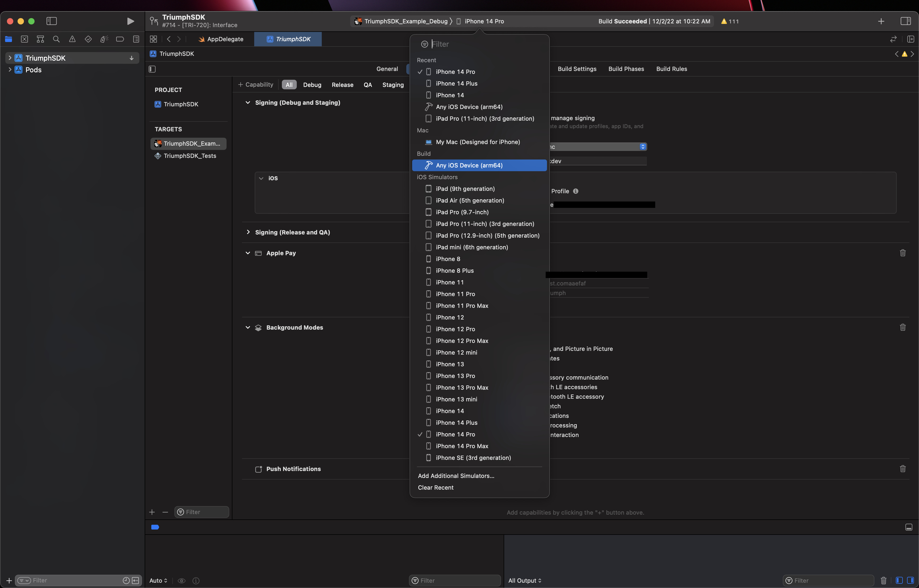Viewport: 919px width, 588px height.
Task: Go forward with the editor's right arrow
Action: tap(179, 39)
